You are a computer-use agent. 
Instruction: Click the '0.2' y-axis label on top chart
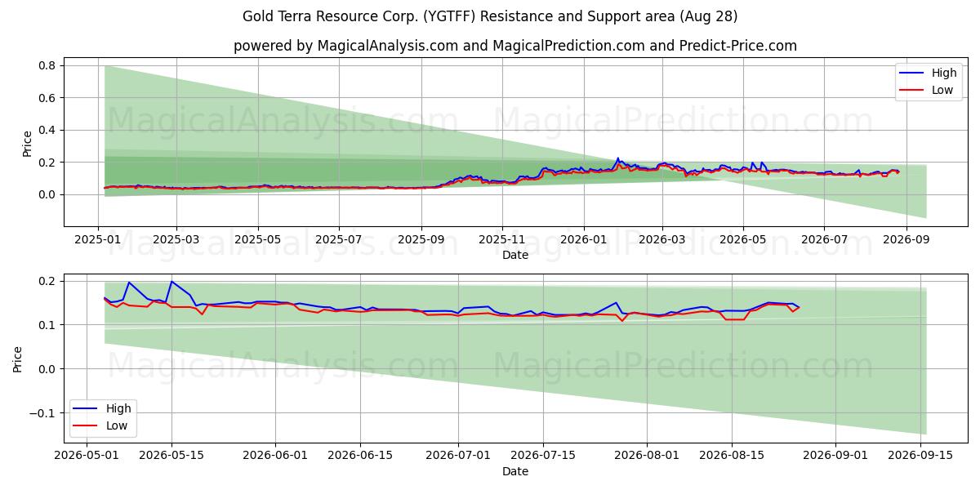pos(47,163)
